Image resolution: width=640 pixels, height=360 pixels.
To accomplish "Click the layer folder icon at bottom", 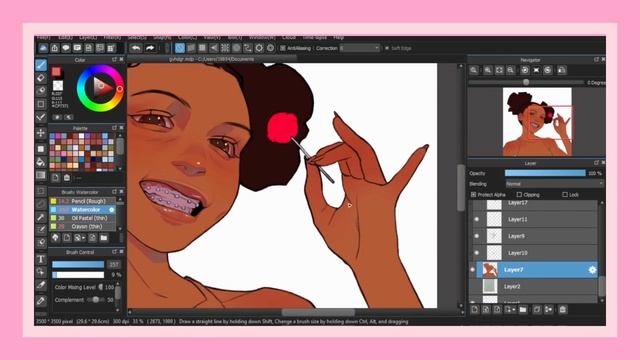I will point(523,310).
